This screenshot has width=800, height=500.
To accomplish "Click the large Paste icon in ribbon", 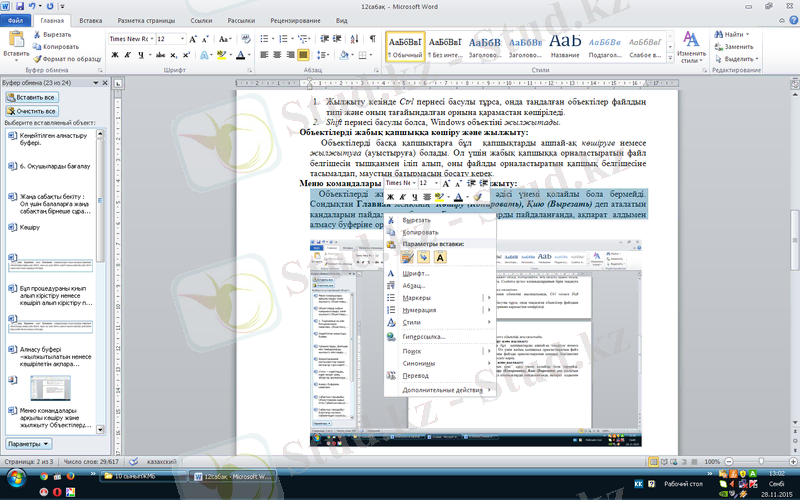I will [15, 42].
